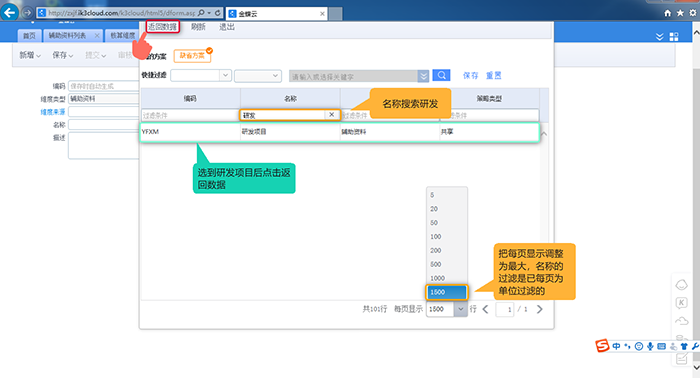This screenshot has height=378, width=700.
Task: Click the Sogou input method S icon
Action: [602, 345]
